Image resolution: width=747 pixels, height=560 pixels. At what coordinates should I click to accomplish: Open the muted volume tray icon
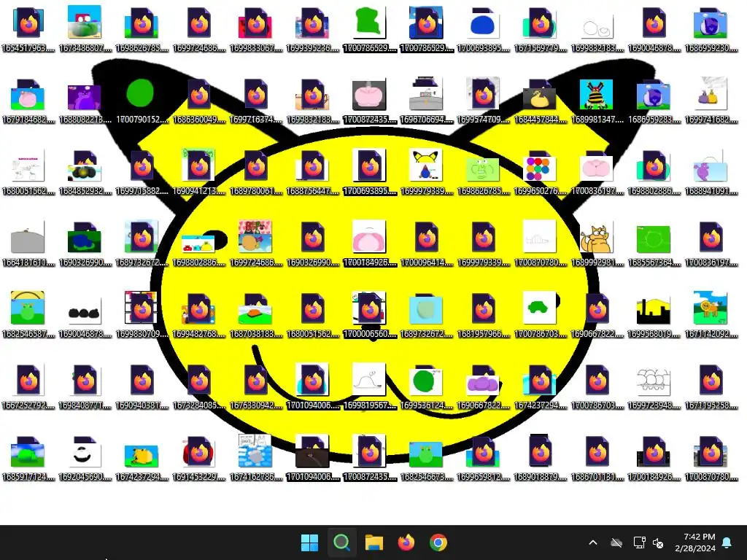[x=658, y=542]
